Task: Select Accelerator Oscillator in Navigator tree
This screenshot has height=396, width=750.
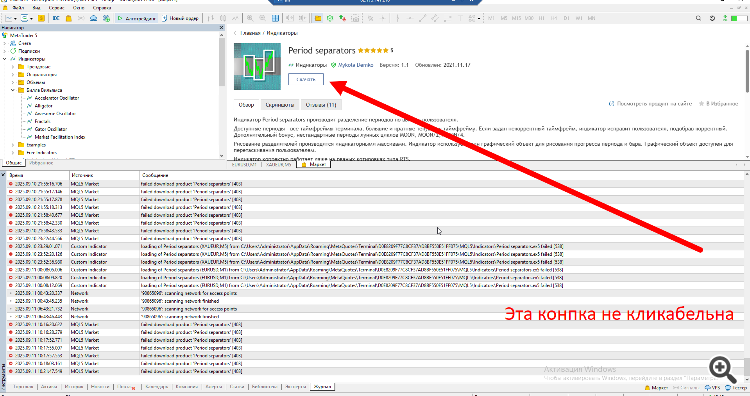Action: 56,98
